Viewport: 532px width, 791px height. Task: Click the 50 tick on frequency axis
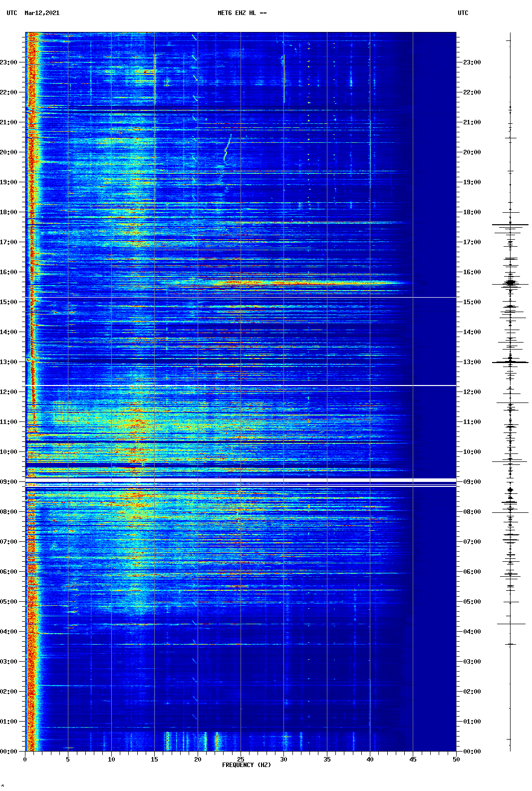pyautogui.click(x=456, y=759)
